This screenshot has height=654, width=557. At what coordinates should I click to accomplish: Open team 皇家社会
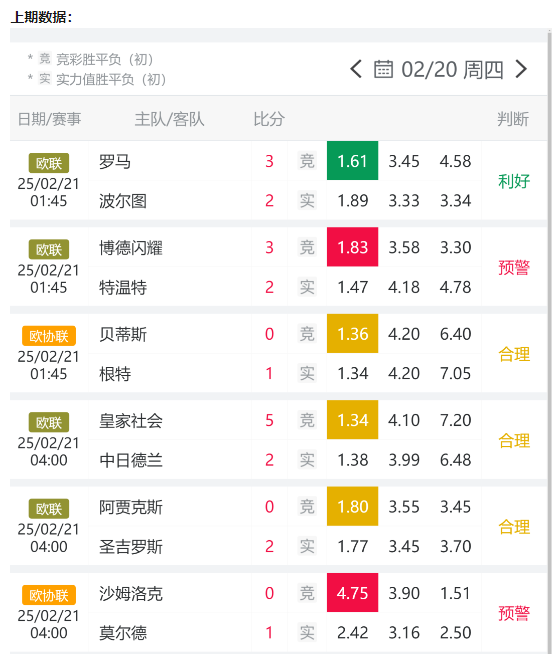(x=131, y=420)
